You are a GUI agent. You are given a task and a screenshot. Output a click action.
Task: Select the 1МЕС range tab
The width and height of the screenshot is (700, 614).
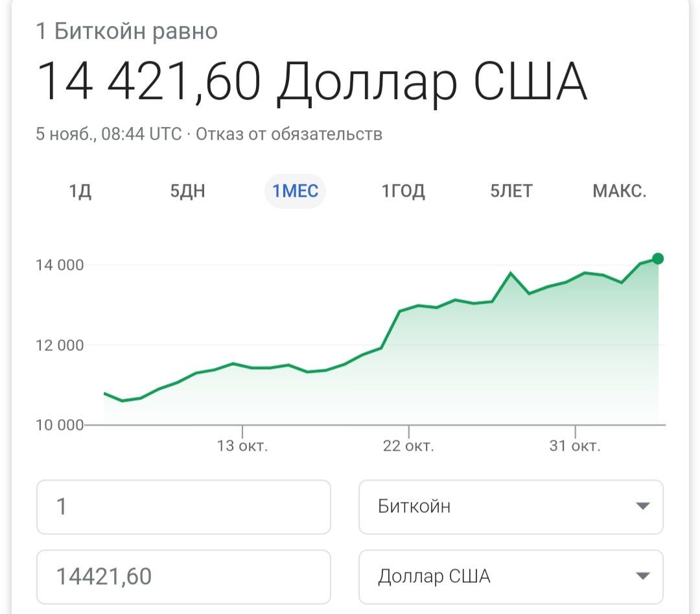point(295,191)
